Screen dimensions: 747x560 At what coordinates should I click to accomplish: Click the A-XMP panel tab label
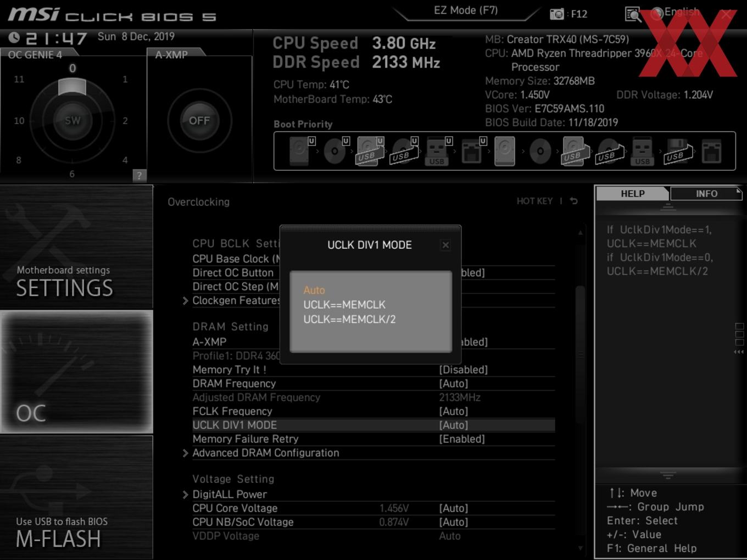(x=171, y=54)
